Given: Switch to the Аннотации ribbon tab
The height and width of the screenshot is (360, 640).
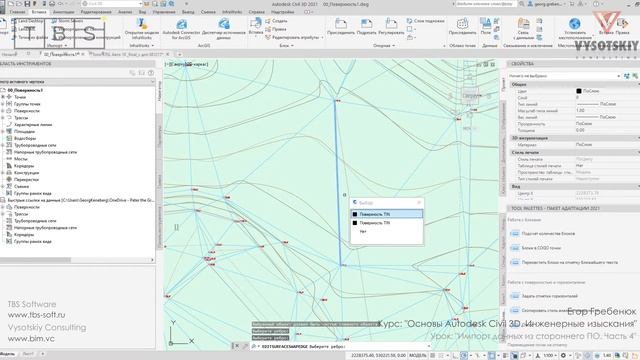Looking at the screenshot, I should 64,12.
